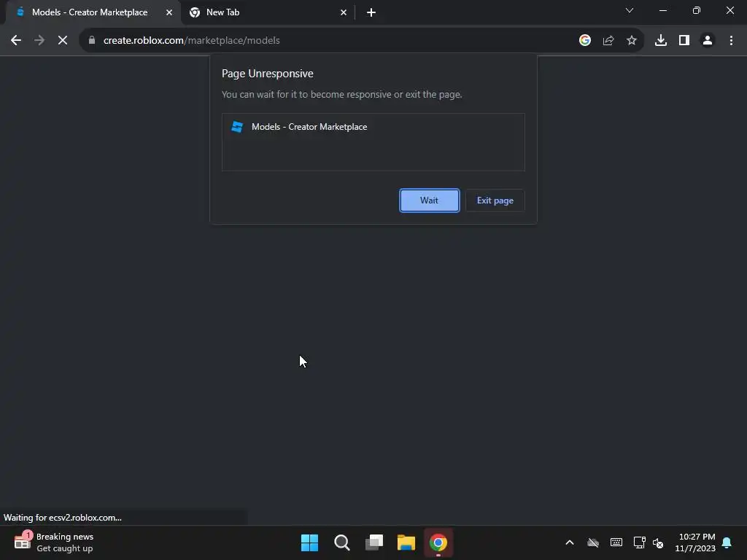Open the Chrome three-dot menu
Screen dimensions: 747x560
tap(731, 41)
